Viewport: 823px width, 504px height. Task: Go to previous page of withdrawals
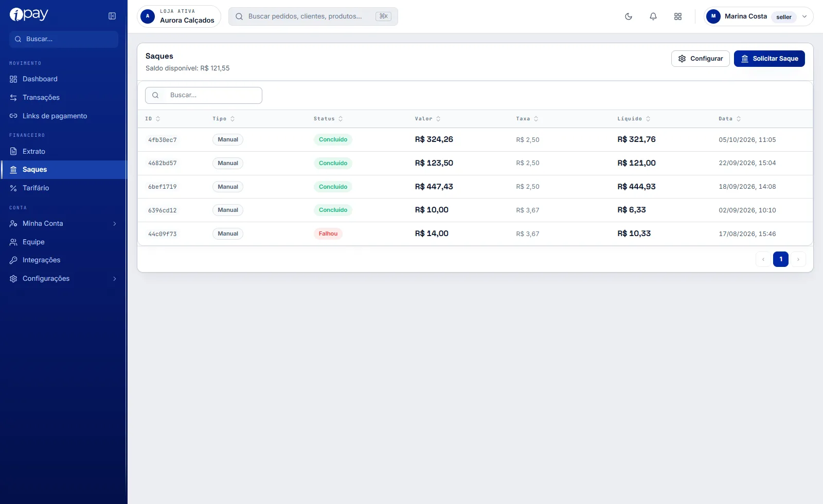tap(763, 259)
